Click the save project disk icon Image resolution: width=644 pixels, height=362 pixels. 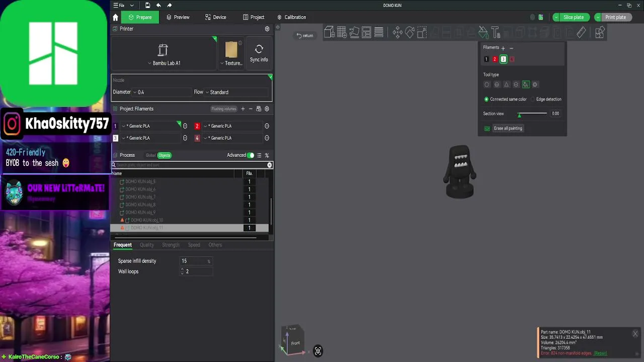pyautogui.click(x=147, y=6)
